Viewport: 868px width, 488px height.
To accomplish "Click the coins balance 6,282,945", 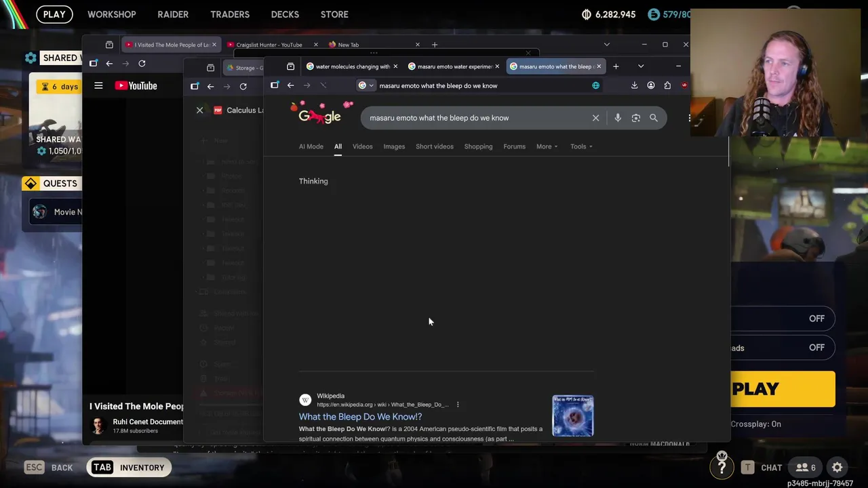I will coord(609,14).
